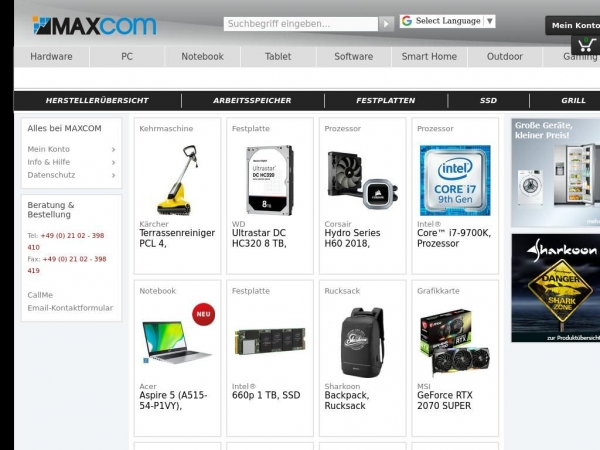Open Info & Hilfe sidebar link

pos(49,162)
